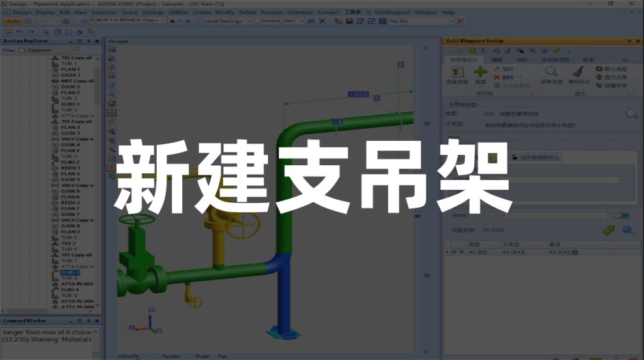Open the ELBOW 5 of BRANCH dropdown
Screen dimensions: 644x360
(x=163, y=21)
